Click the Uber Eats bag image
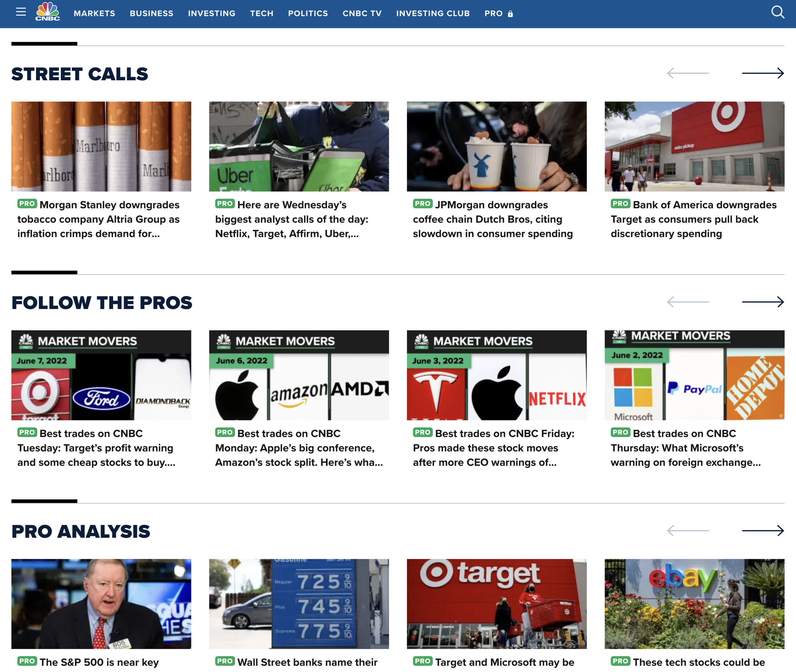Screen dimensions: 796x672 [299, 146]
